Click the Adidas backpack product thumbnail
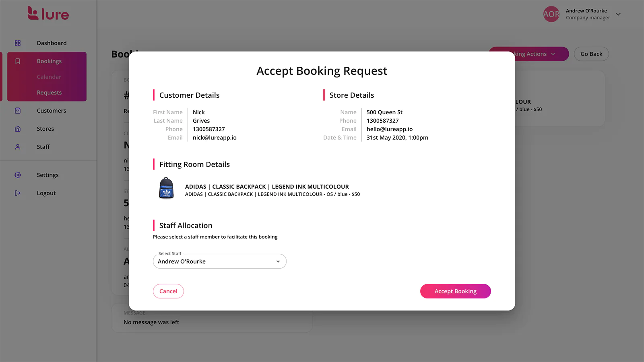The image size is (644, 362). (x=166, y=188)
